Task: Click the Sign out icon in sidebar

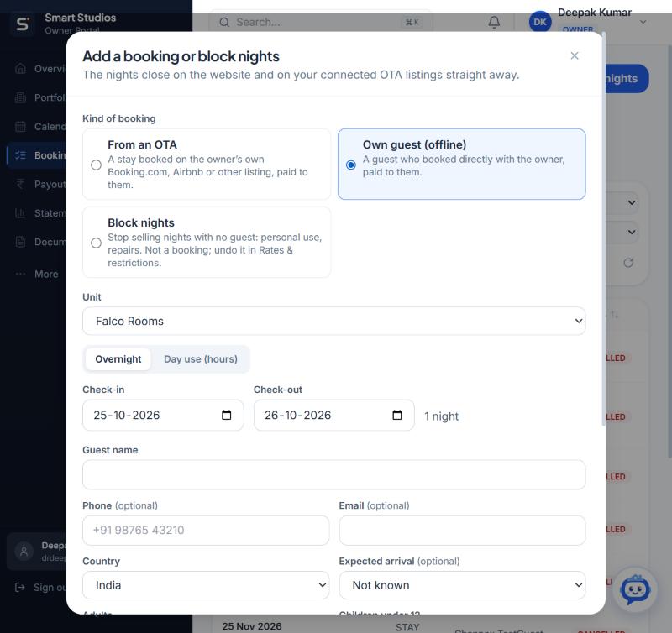Action: pyautogui.click(x=19, y=587)
